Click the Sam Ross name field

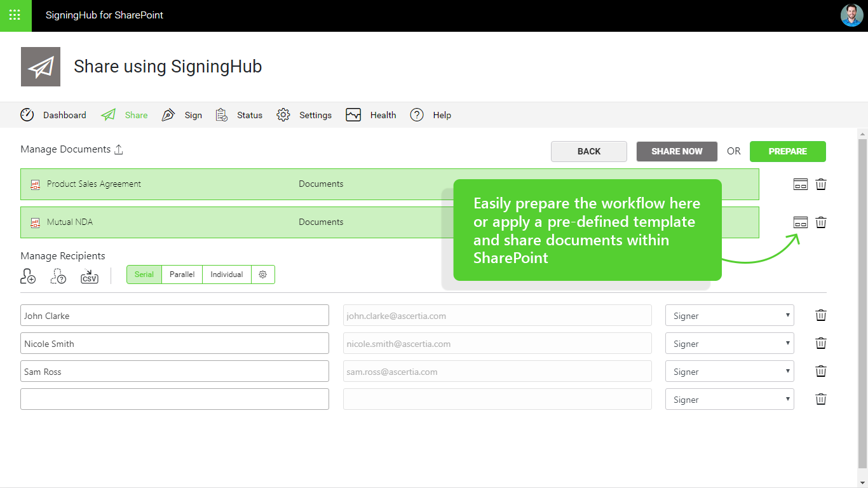coord(175,371)
